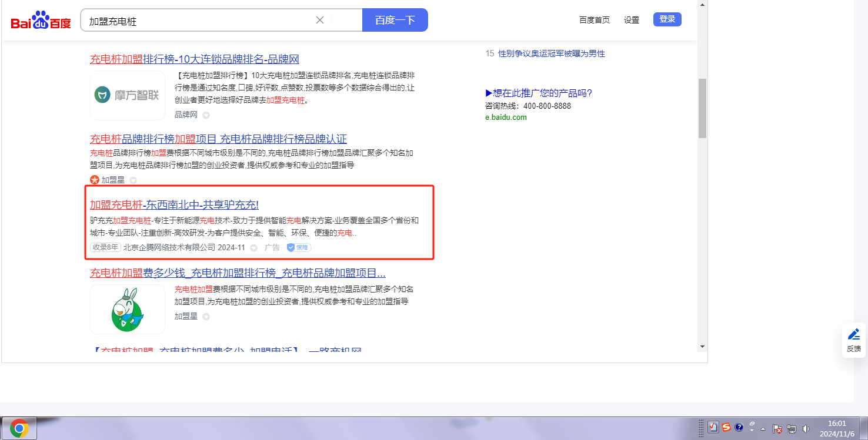868x440 pixels.
Task: Open the 反馈 feedback pencil icon
Action: click(x=853, y=334)
